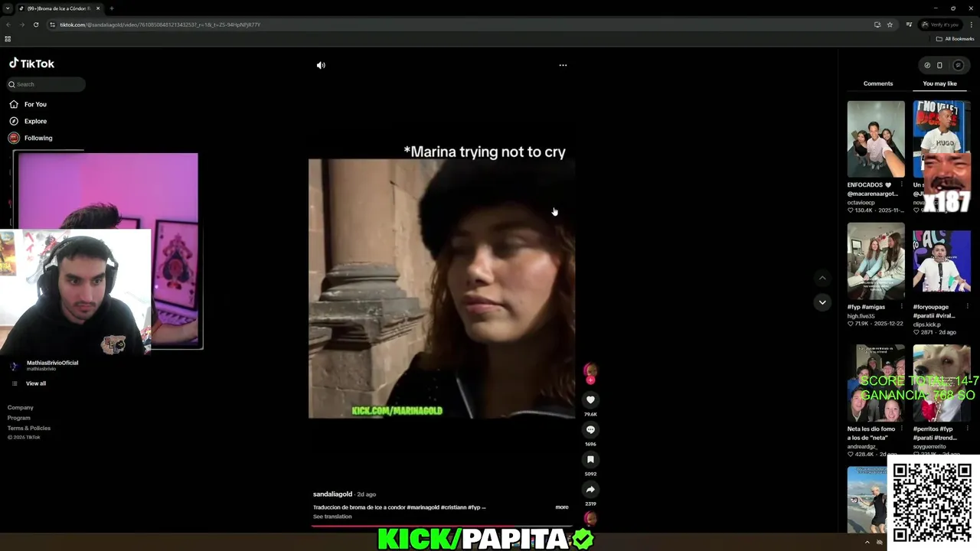This screenshot has width=980, height=551.
Task: Open the sound disc avatar below share count
Action: click(x=590, y=518)
